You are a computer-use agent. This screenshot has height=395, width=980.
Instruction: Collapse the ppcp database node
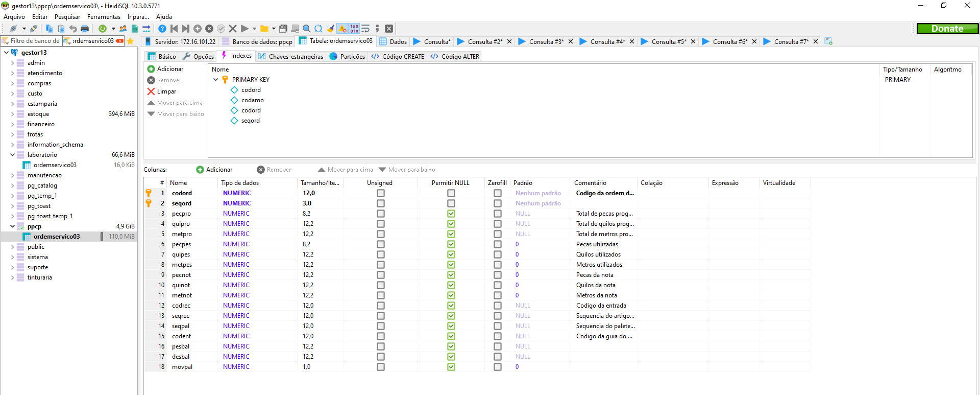point(12,226)
